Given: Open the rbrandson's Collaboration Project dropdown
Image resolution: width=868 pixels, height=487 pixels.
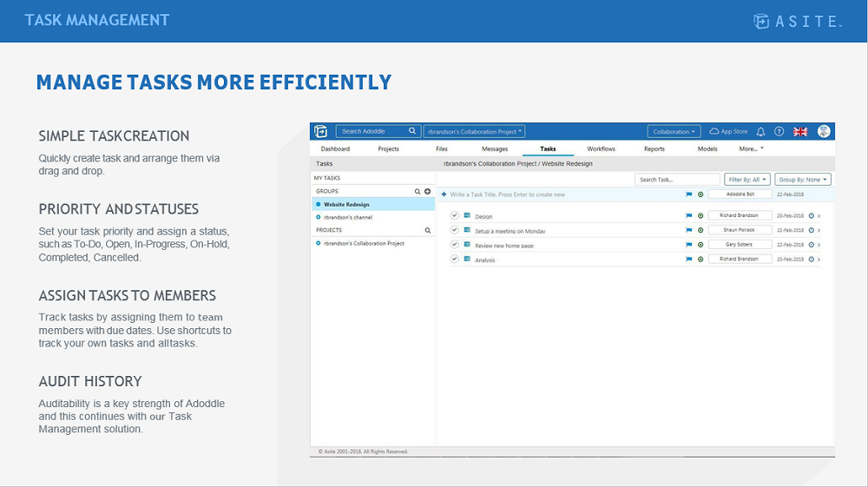Looking at the screenshot, I should tap(475, 132).
